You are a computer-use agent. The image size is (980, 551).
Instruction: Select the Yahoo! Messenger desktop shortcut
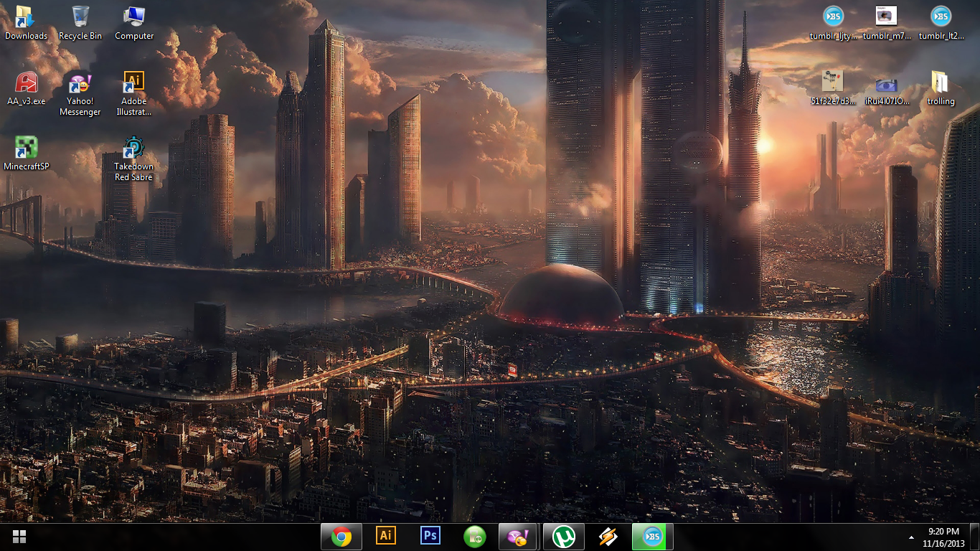[x=80, y=93]
